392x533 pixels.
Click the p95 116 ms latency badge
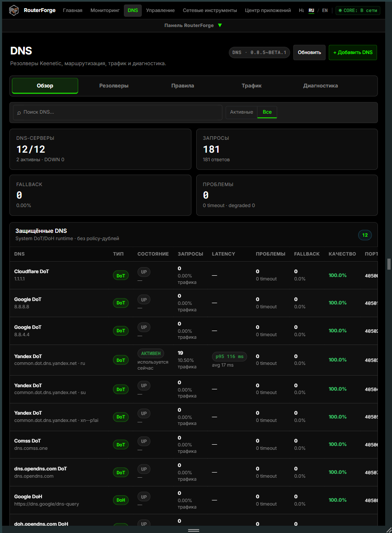click(229, 357)
